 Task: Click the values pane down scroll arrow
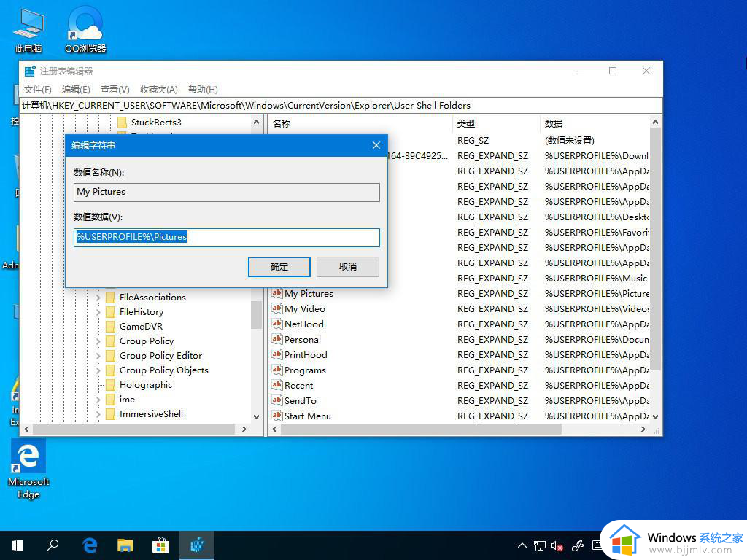pos(656,416)
